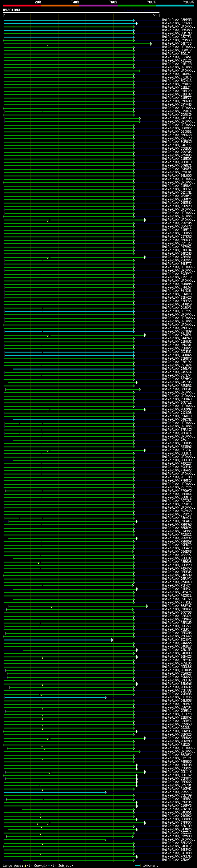197x868 pixels.
Task: Select hit label UniRef100_Q1XGD8
Action: click(x=176, y=412)
